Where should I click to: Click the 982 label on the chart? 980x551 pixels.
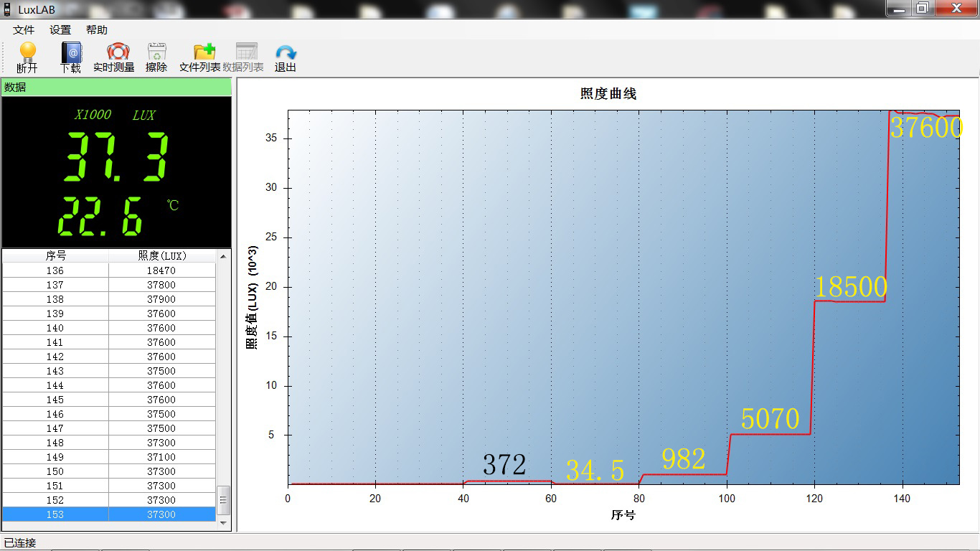[684, 459]
